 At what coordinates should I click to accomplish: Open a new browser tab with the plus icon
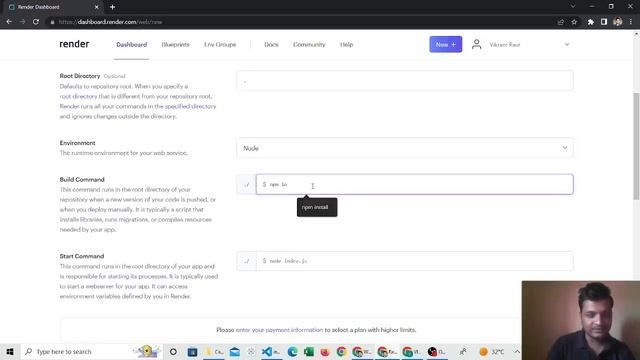pyautogui.click(x=112, y=7)
